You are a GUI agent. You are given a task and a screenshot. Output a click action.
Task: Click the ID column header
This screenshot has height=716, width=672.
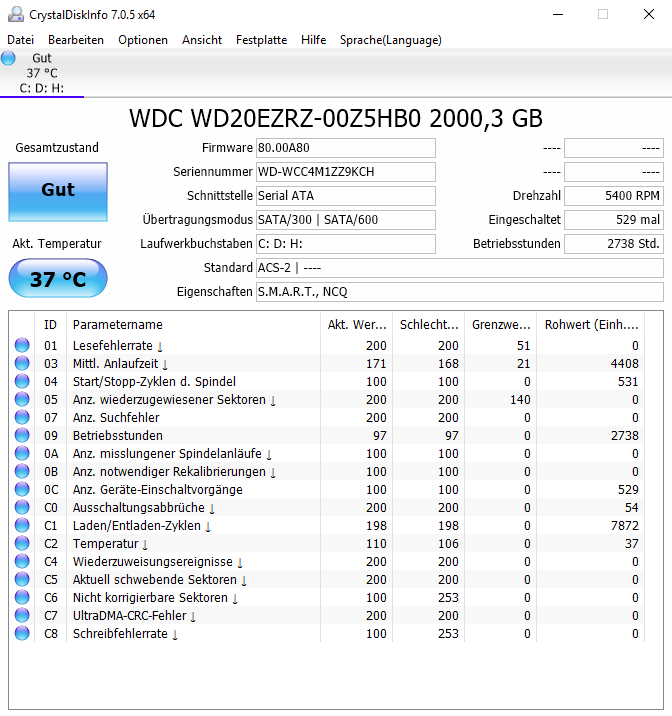[50, 325]
